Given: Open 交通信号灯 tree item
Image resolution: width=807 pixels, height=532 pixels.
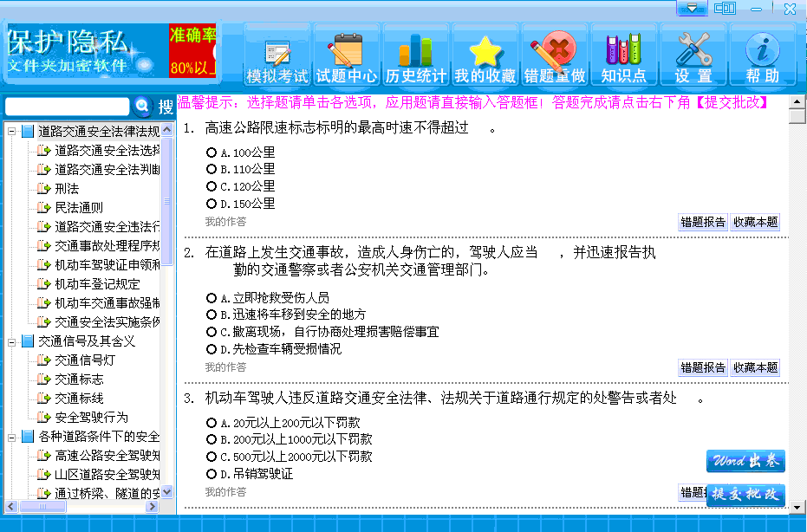Looking at the screenshot, I should point(85,360).
